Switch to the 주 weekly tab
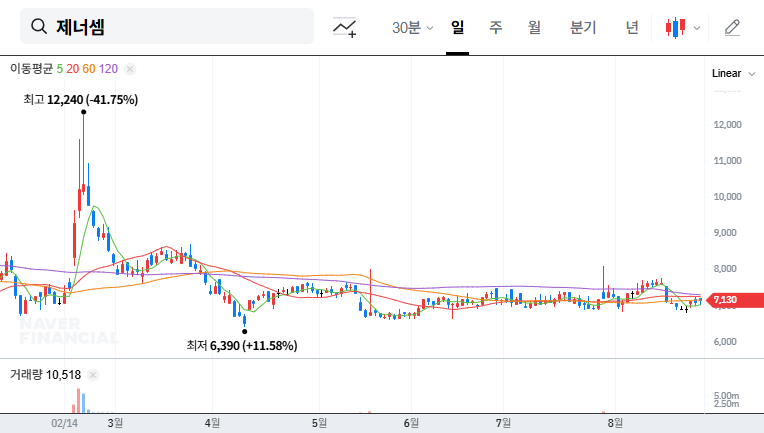 (x=495, y=28)
